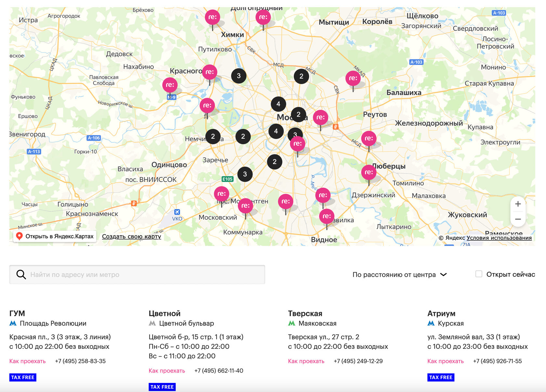Click the TAX FREE badge under Атриум

pyautogui.click(x=441, y=377)
